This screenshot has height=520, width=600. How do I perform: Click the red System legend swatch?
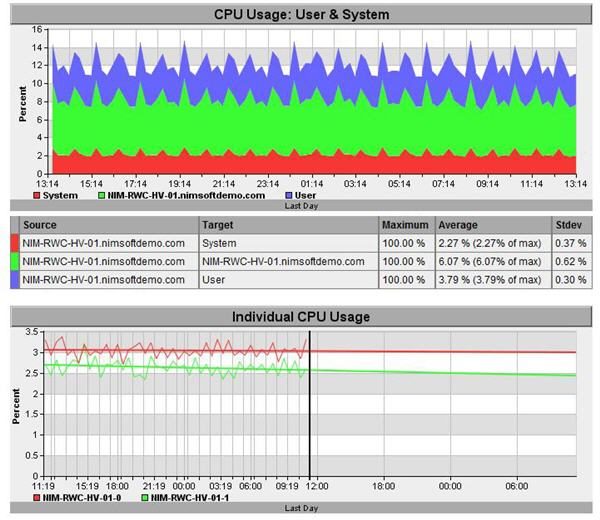pyautogui.click(x=37, y=196)
